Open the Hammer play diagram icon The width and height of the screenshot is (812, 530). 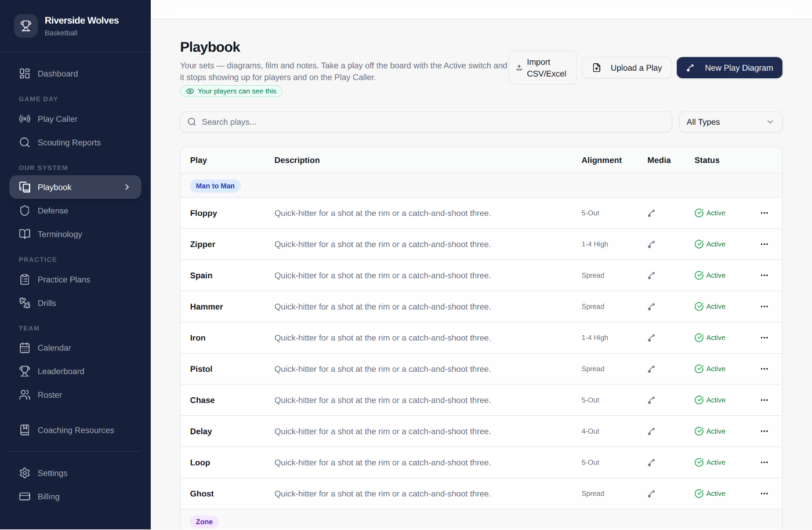point(651,307)
